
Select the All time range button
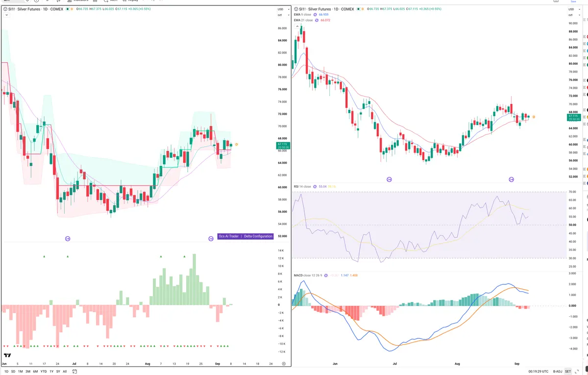(x=65, y=372)
